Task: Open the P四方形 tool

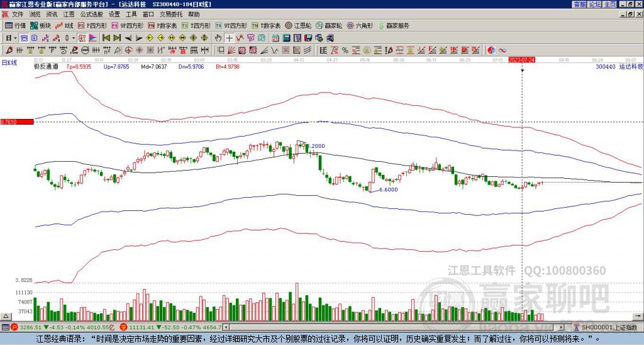Action: (x=92, y=25)
